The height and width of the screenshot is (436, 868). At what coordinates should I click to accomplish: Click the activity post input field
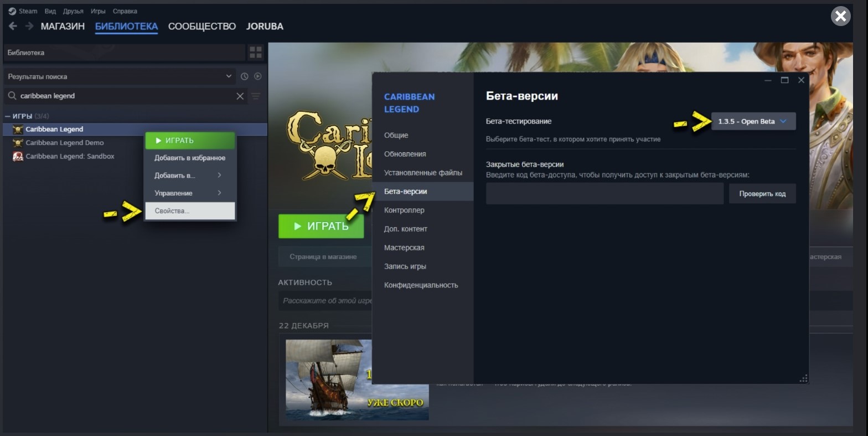325,301
